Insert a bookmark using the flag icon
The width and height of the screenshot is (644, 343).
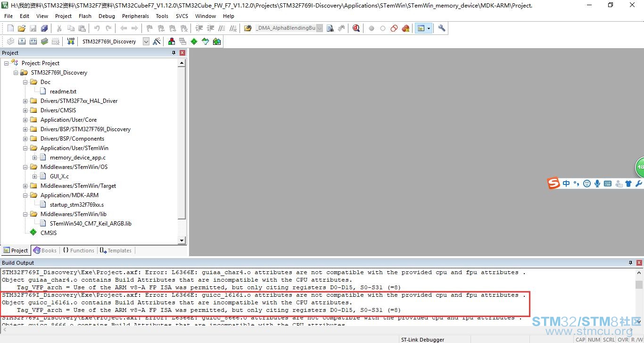[x=150, y=28]
